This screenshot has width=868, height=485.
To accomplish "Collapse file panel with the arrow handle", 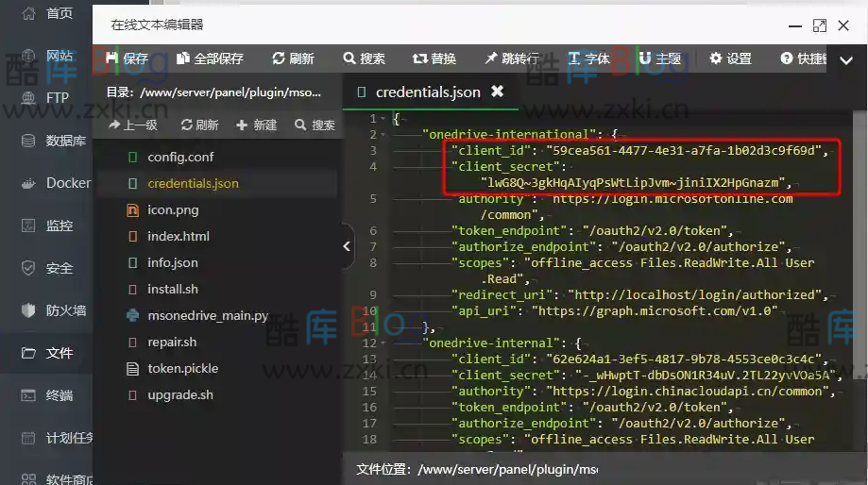I will [347, 246].
